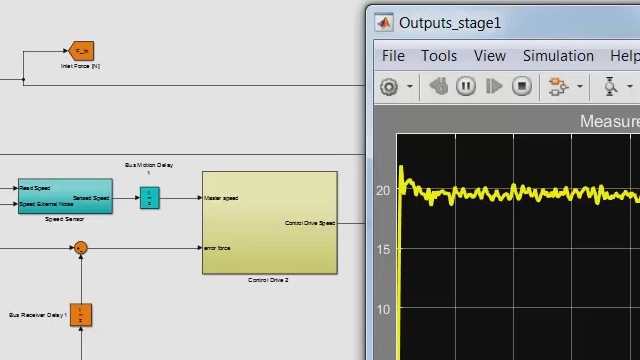Click the Real Speed port label
The image size is (640, 360).
click(x=35, y=188)
